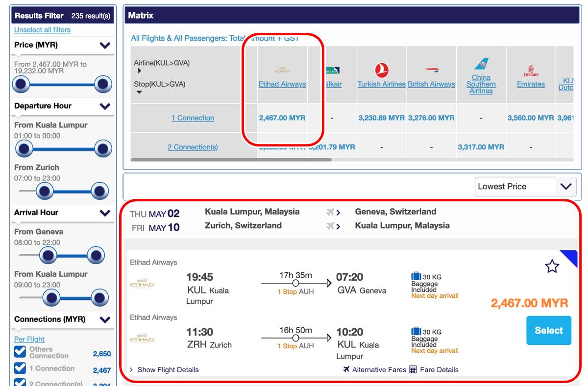The width and height of the screenshot is (588, 386).
Task: Click the Turkish Airlines logo in the matrix
Action: (x=381, y=70)
